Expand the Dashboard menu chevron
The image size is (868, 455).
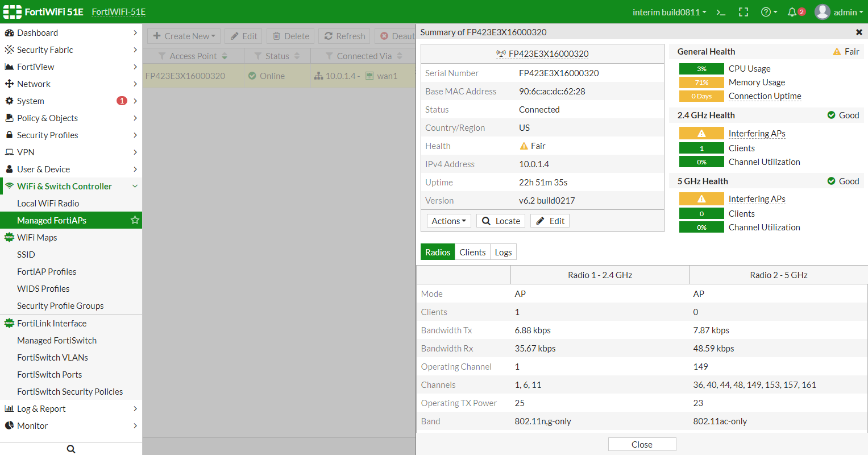[135, 33]
